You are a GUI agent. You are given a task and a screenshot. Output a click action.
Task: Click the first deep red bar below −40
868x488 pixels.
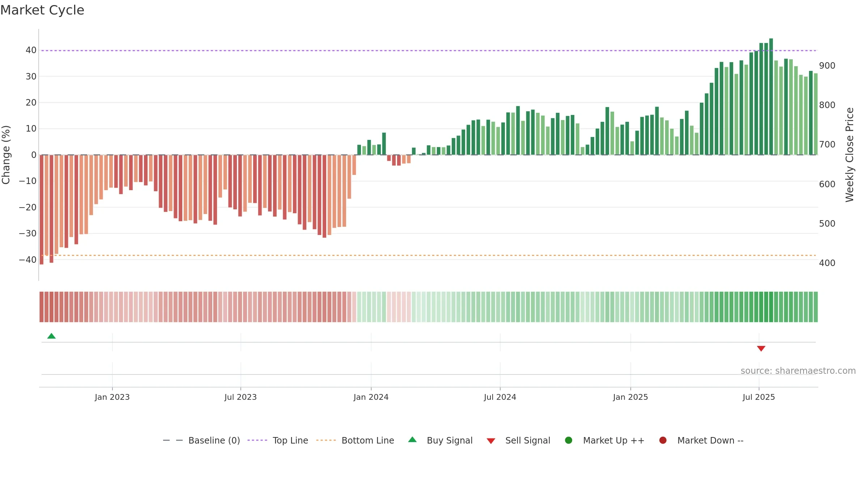[x=42, y=210]
